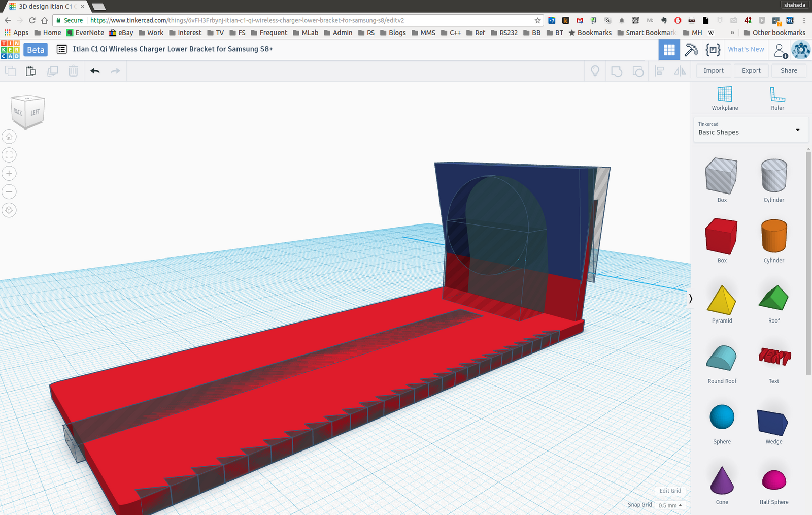Collapse the shapes panel with chevron
The image size is (812, 515).
(x=690, y=299)
